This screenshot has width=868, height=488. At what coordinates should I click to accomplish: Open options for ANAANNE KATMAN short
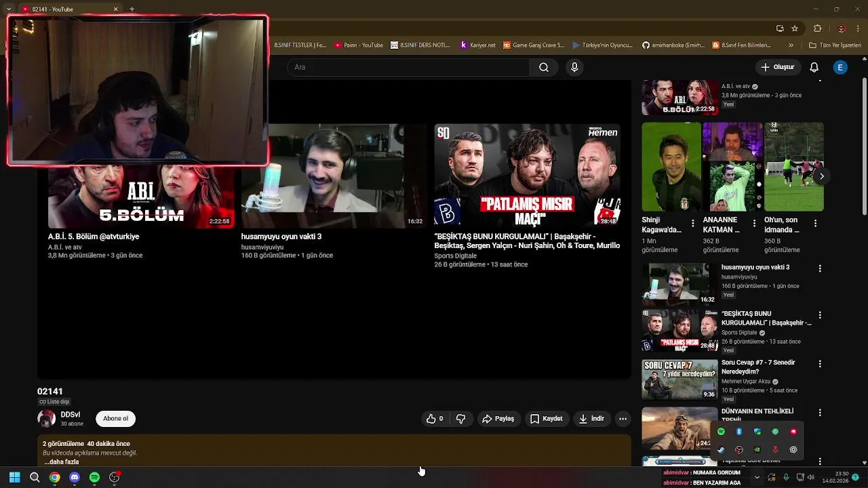754,223
